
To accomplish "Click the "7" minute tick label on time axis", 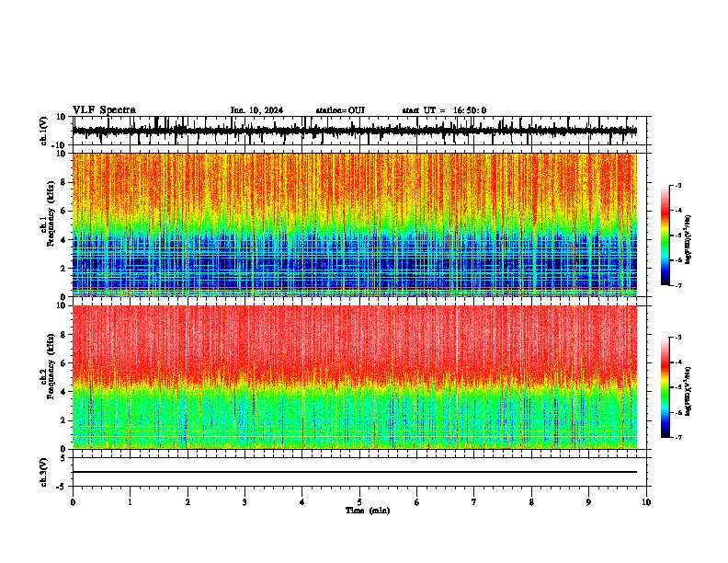I will tap(474, 502).
